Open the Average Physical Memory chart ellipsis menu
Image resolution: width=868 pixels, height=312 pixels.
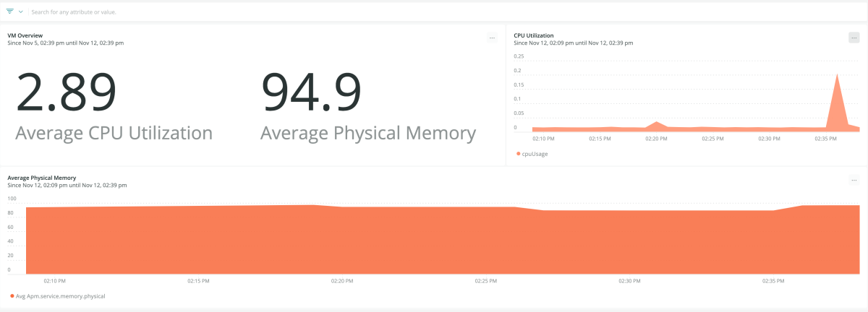point(854,180)
